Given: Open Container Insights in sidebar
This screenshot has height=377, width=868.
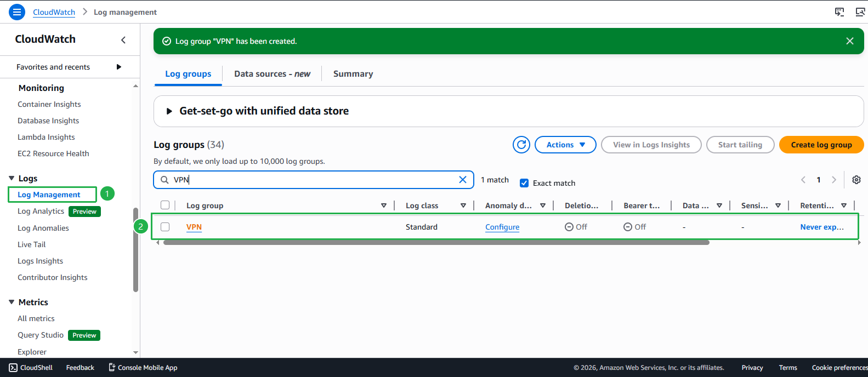Looking at the screenshot, I should (x=49, y=104).
